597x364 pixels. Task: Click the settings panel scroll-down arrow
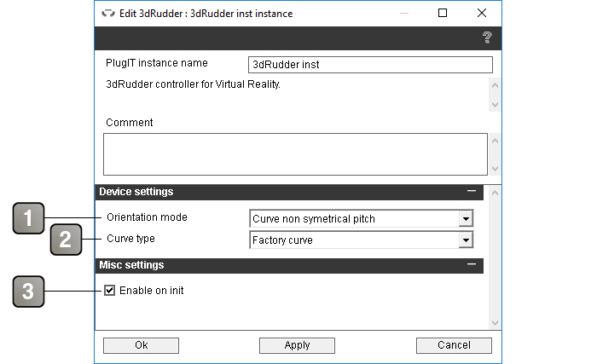click(495, 323)
